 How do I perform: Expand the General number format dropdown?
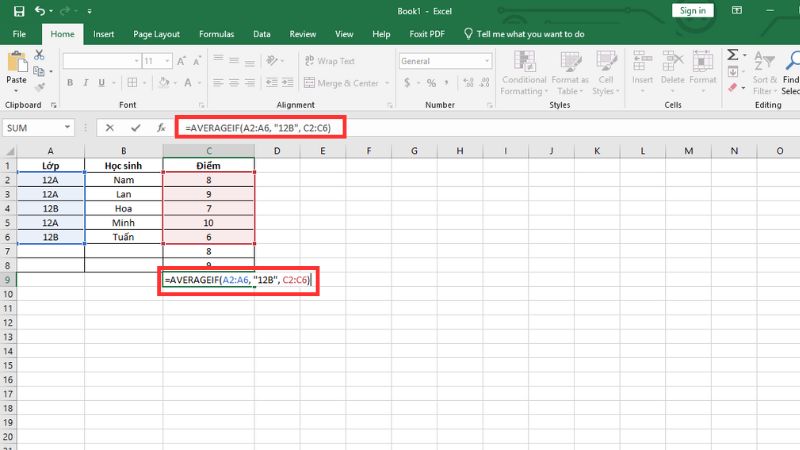pos(487,61)
